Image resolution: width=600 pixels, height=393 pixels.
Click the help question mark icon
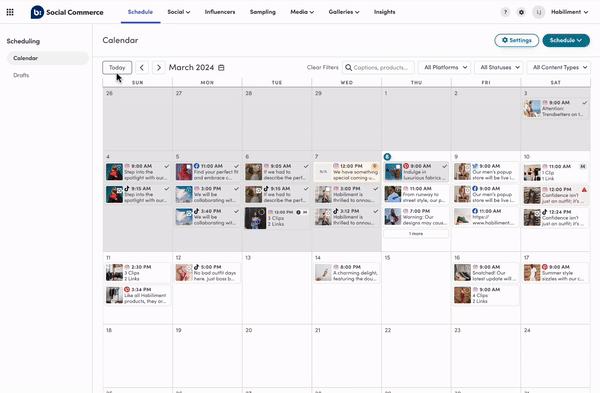(505, 12)
